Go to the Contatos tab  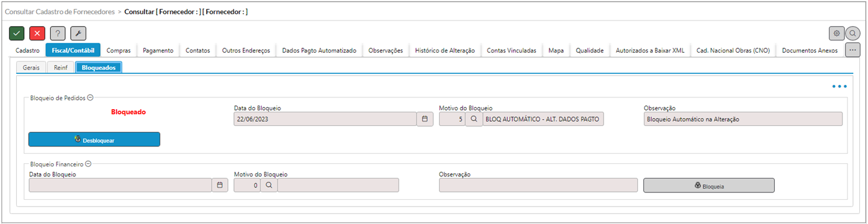click(x=198, y=50)
